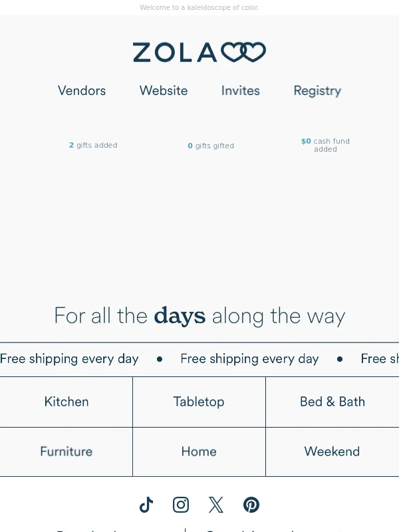399x532 pixels.
Task: Explore the Furniture category
Action: [x=66, y=452]
